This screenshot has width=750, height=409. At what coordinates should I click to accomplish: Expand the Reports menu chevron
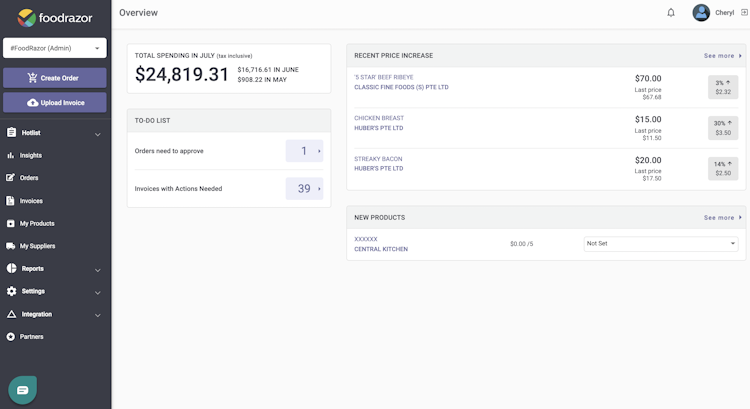[97, 270]
